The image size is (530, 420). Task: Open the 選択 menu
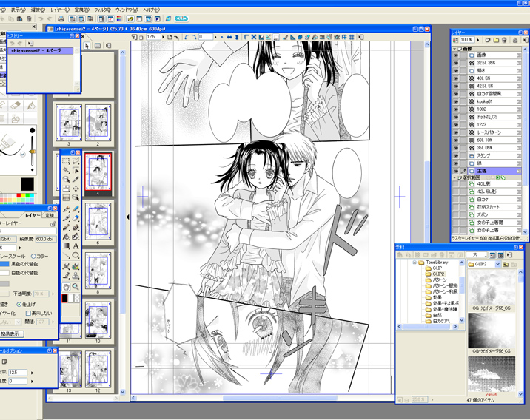click(x=38, y=10)
